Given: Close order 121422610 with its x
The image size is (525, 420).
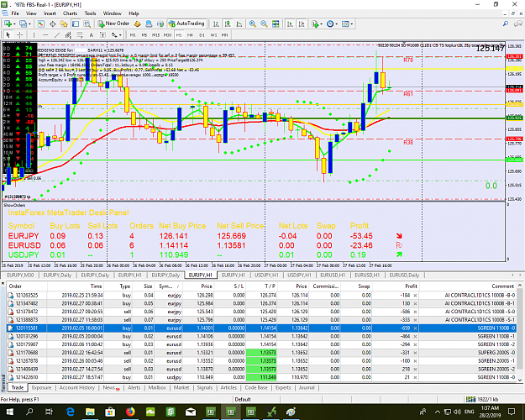Looking at the screenshot, I should pos(415,377).
